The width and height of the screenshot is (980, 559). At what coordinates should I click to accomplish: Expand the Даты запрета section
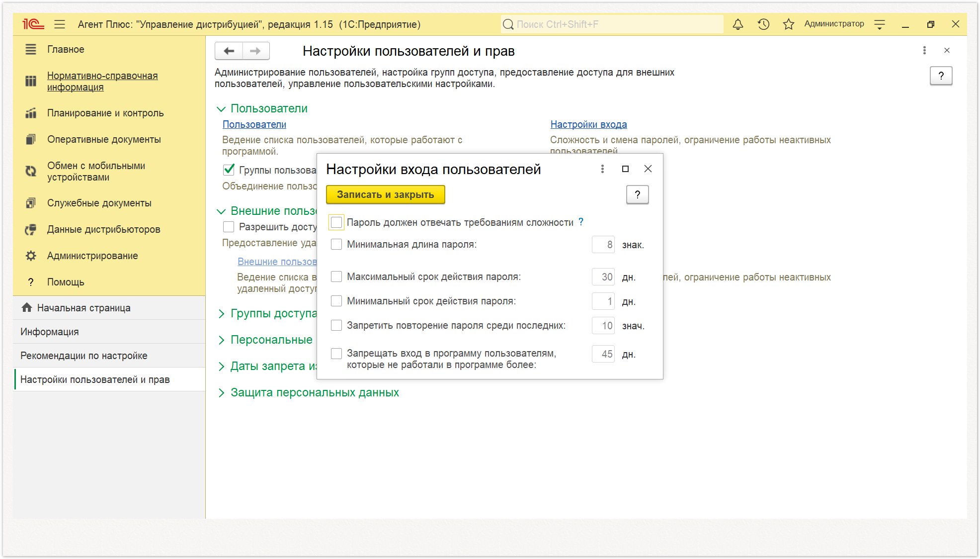pos(222,366)
